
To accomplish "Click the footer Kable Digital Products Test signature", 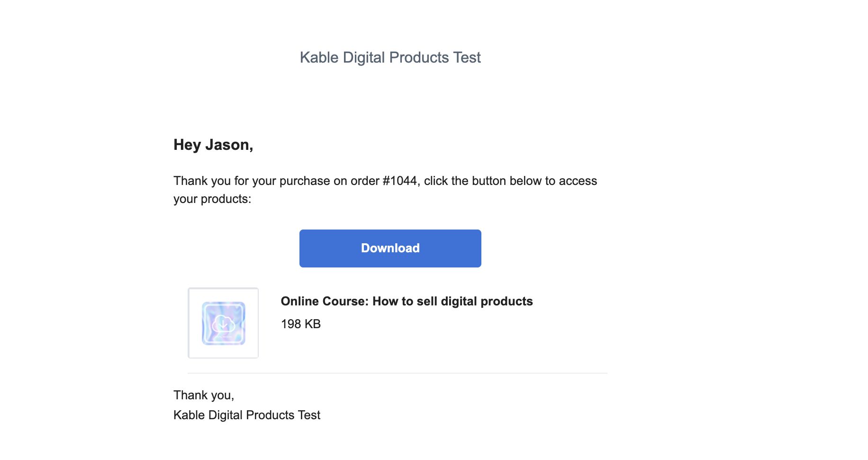I will point(247,414).
